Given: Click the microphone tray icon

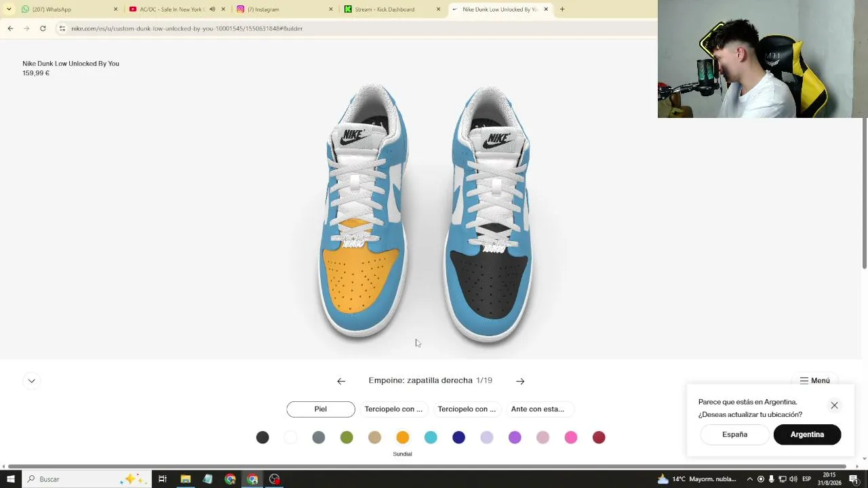Looking at the screenshot, I should [x=771, y=479].
